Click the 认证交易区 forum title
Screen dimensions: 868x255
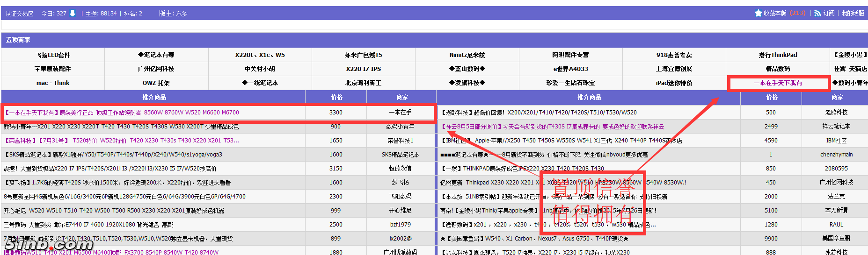click(x=20, y=14)
